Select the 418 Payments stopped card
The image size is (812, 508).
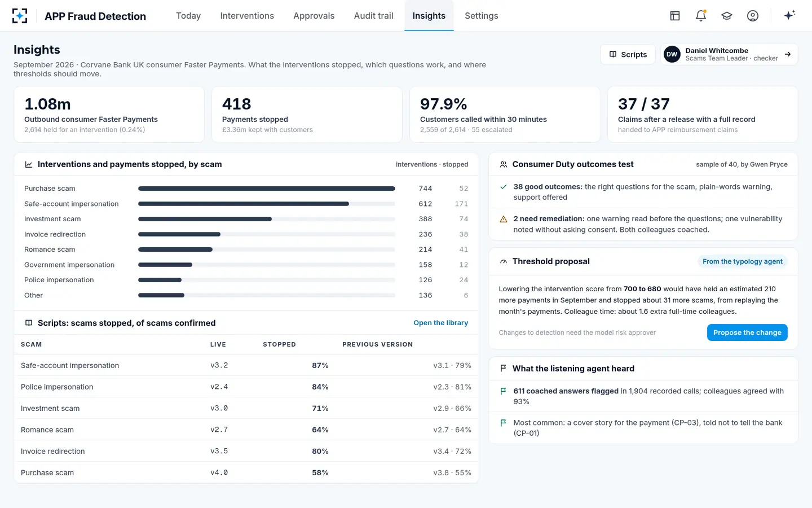(x=307, y=114)
